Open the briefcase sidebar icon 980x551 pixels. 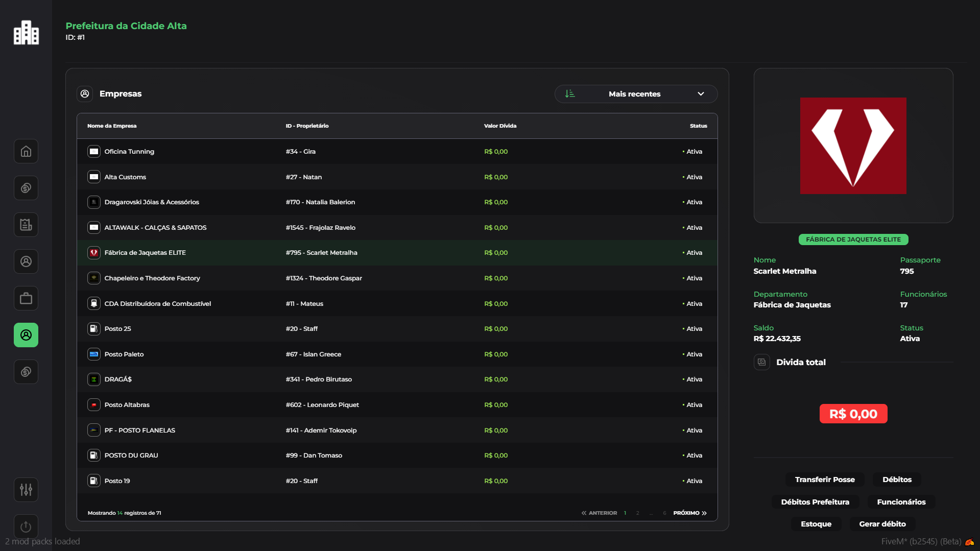point(26,298)
